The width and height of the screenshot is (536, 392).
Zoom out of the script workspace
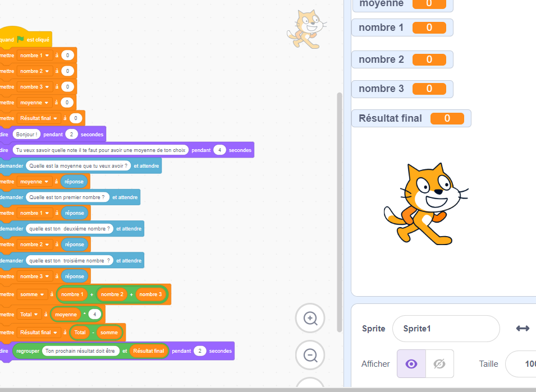310,355
